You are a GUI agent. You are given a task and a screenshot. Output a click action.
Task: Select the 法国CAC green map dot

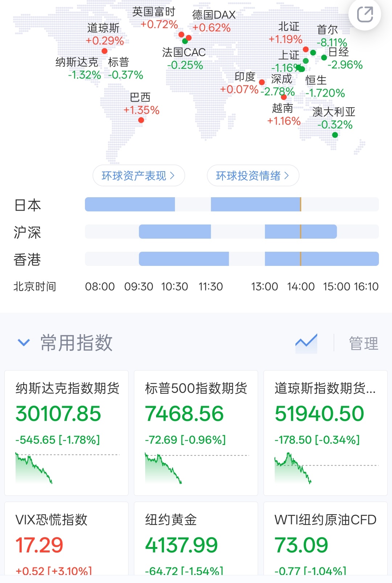[185, 41]
